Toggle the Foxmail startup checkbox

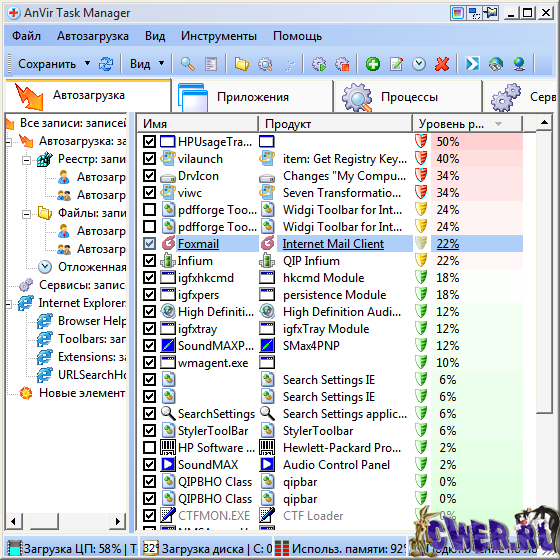pyautogui.click(x=149, y=244)
